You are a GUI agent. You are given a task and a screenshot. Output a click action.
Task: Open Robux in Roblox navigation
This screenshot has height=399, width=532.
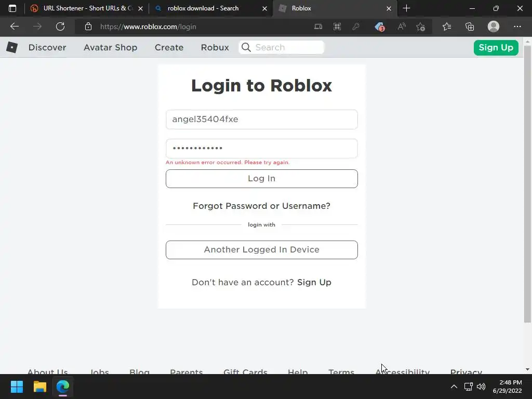tap(215, 47)
